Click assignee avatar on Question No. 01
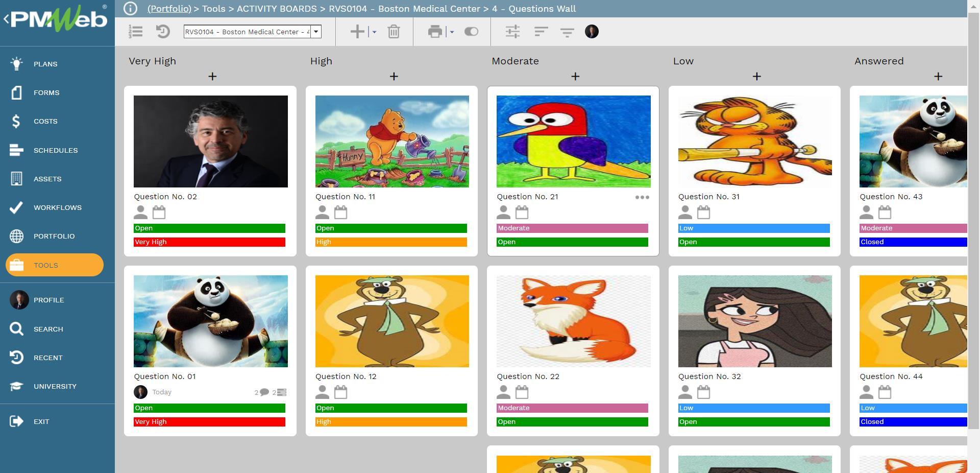Viewport: 980px width, 473px height. (140, 392)
